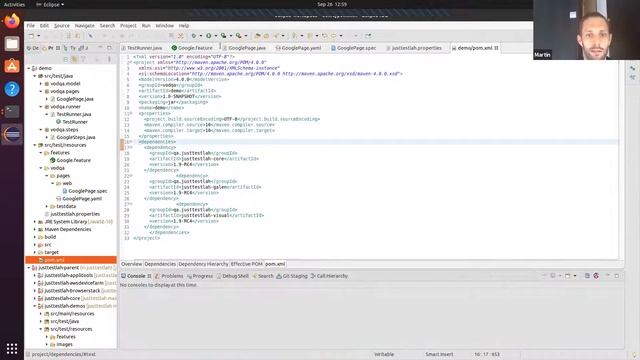Open the File menu
The height and width of the screenshot is (360, 640).
[x=31, y=25]
